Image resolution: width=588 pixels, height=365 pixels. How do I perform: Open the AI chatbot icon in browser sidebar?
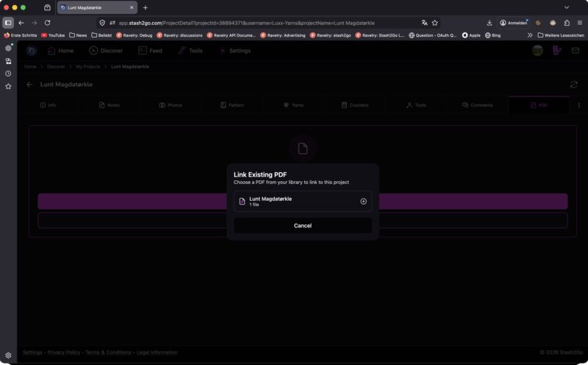tap(8, 48)
